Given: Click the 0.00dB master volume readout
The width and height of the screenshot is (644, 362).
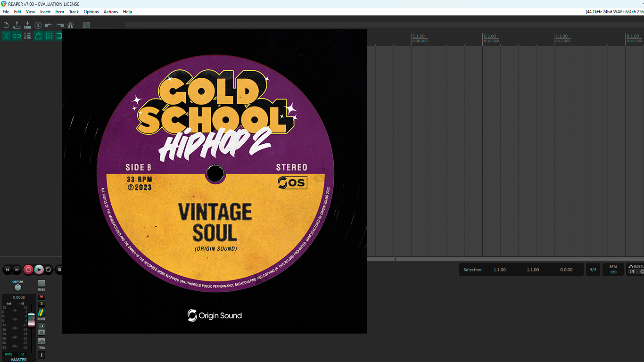Looking at the screenshot, I should point(19,297).
